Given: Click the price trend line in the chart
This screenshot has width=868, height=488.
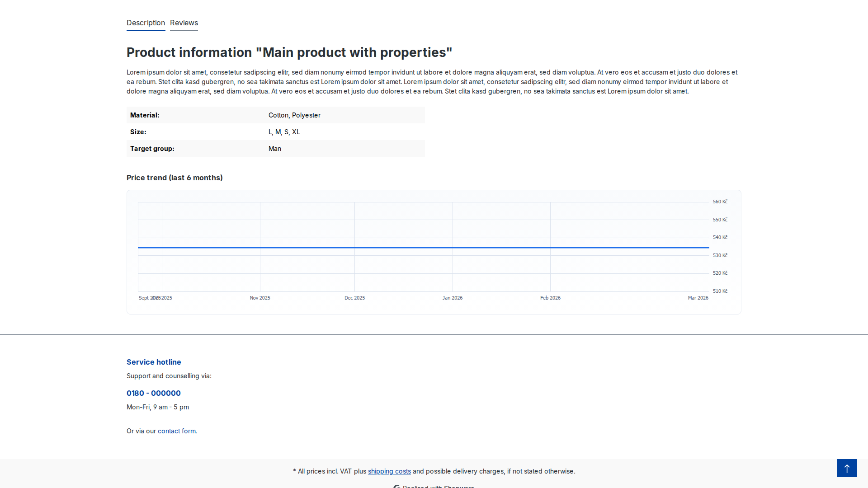Looking at the screenshot, I should [x=423, y=247].
